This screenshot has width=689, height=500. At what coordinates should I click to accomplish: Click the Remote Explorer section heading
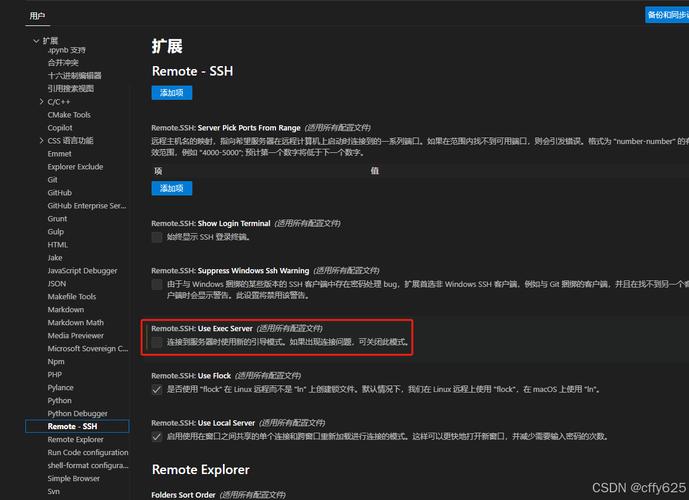click(200, 470)
